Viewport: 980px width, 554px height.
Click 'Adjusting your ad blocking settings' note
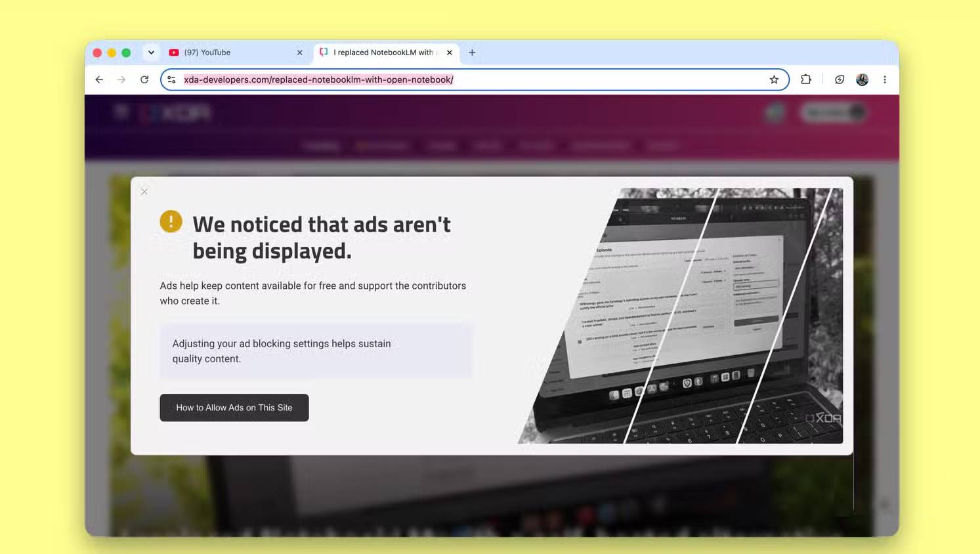point(316,351)
